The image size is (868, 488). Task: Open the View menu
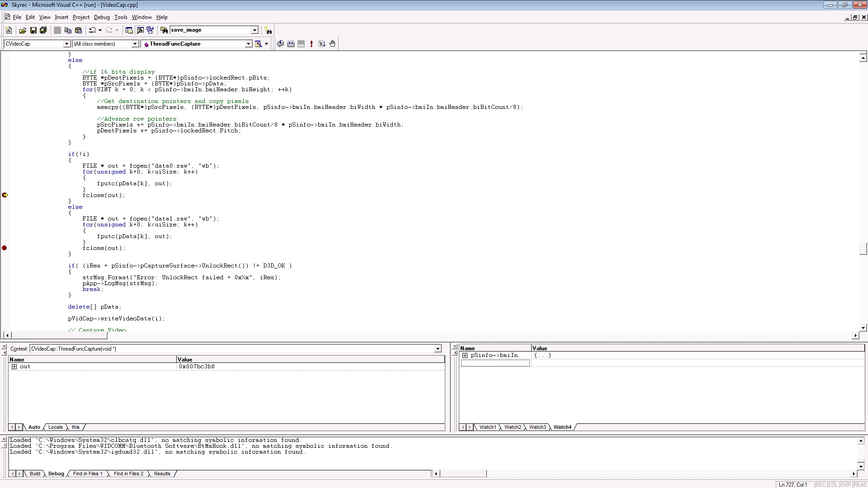[x=45, y=17]
